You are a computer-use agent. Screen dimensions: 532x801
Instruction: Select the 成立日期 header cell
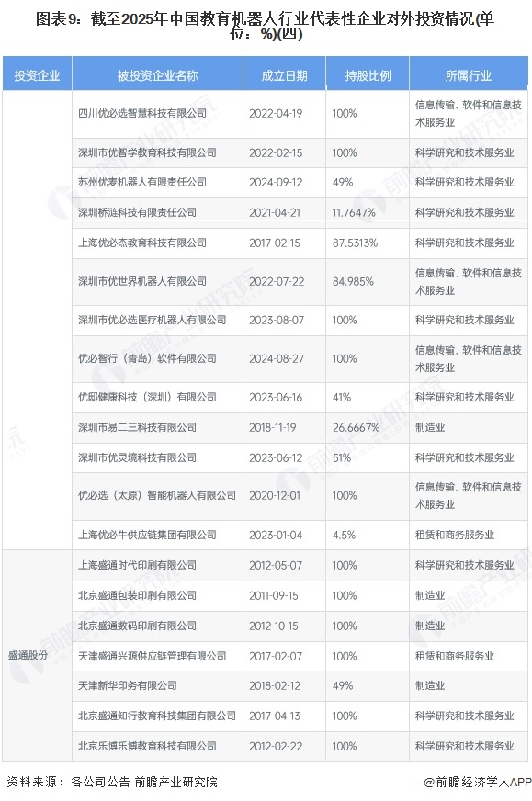(284, 75)
